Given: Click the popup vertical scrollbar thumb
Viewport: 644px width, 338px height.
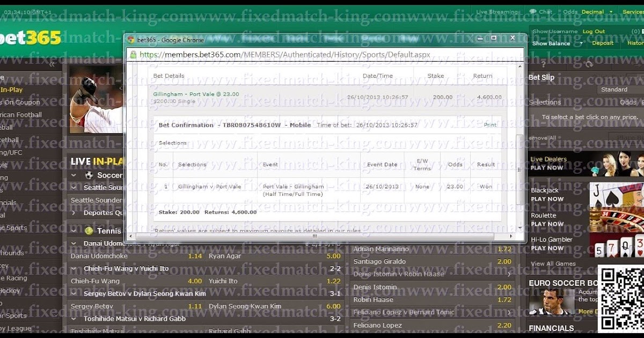Looking at the screenshot, I should coord(519,170).
